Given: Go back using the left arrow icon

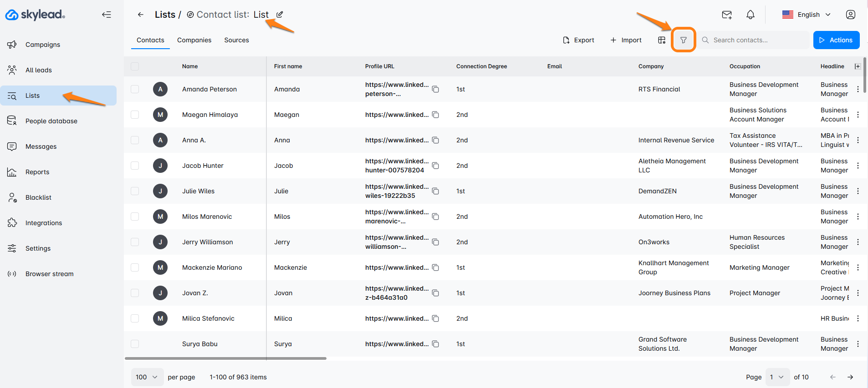Looking at the screenshot, I should [x=141, y=15].
